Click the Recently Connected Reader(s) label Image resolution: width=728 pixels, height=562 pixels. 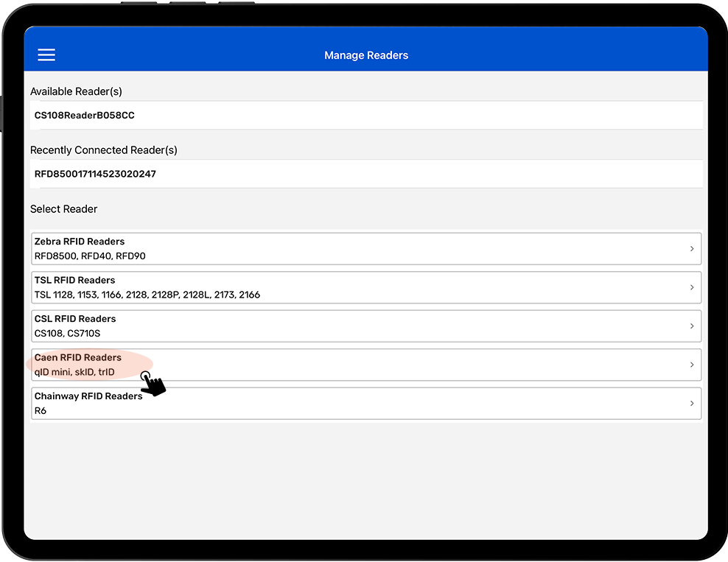pyautogui.click(x=104, y=150)
